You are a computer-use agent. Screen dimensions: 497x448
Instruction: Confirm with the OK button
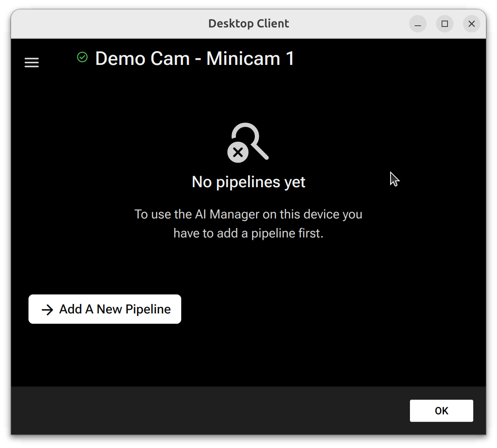pos(441,411)
